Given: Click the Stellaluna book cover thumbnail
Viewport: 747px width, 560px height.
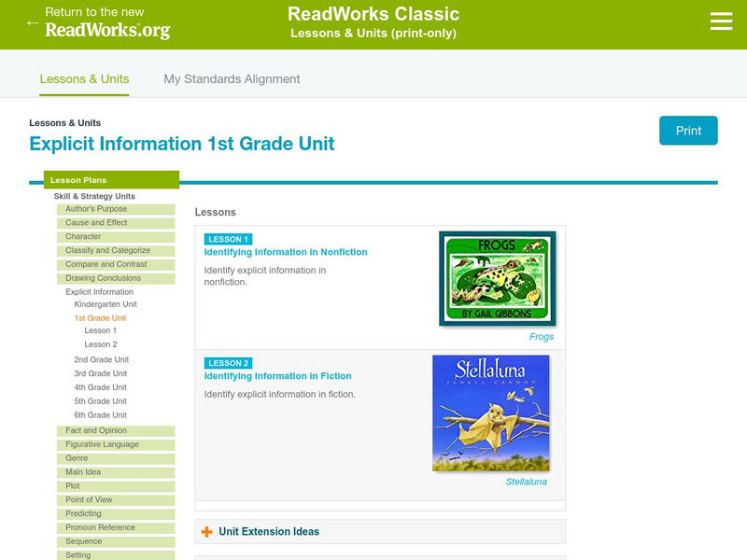Looking at the screenshot, I should (491, 413).
